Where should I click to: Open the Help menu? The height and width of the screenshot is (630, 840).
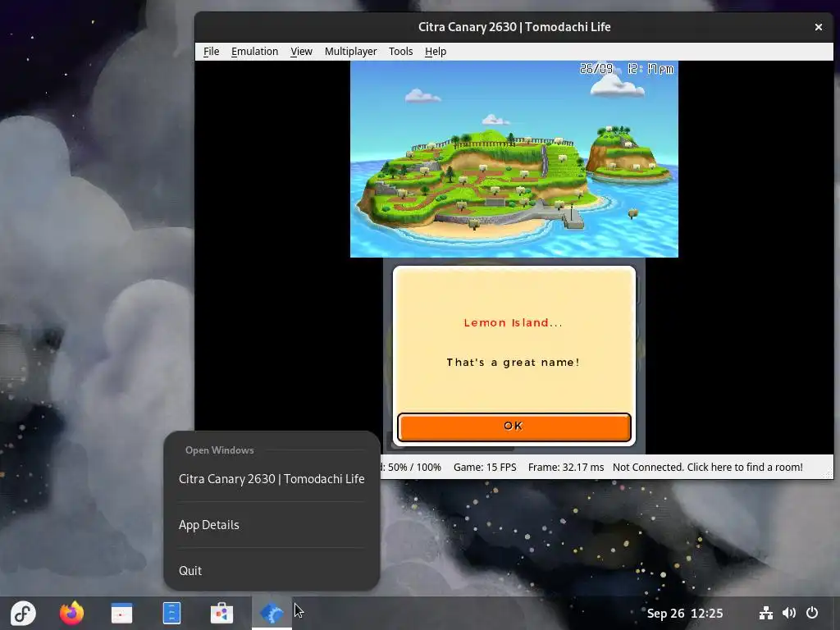point(435,52)
